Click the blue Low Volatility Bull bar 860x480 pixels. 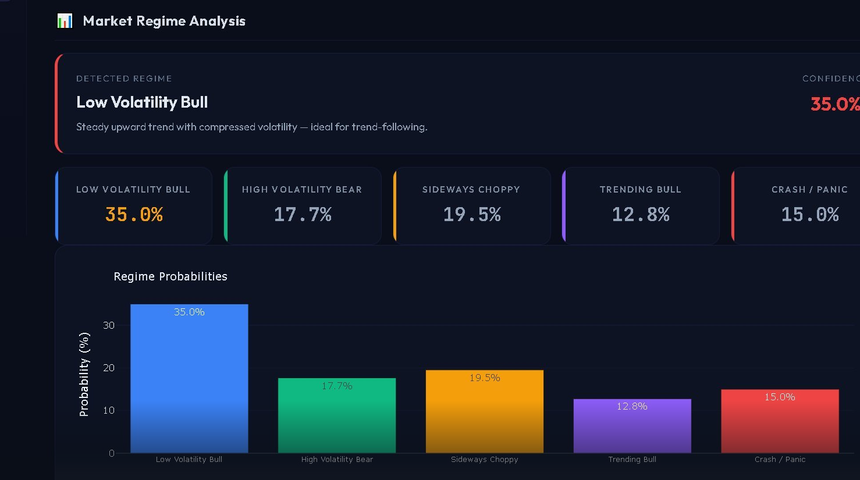(189, 379)
